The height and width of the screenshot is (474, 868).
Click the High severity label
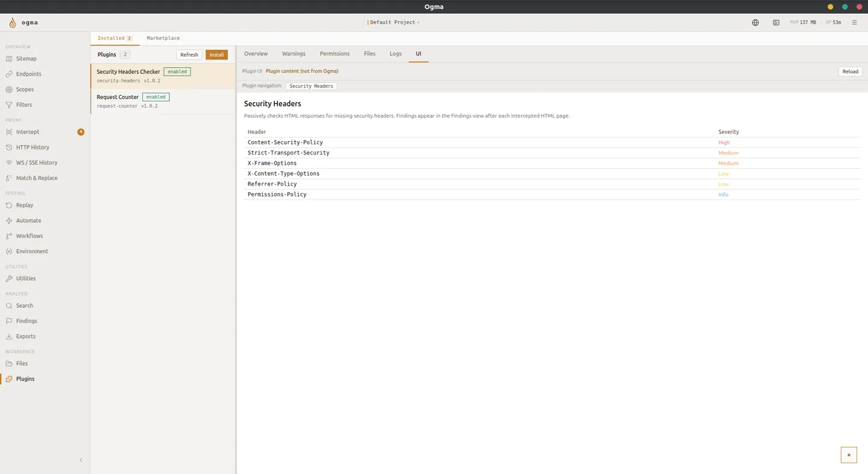[724, 143]
